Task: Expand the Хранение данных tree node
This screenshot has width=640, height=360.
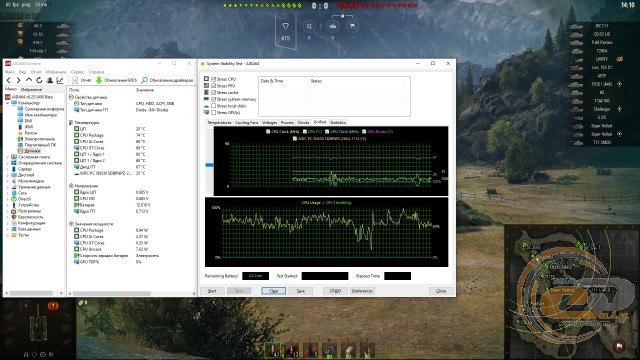Action: coord(7,187)
